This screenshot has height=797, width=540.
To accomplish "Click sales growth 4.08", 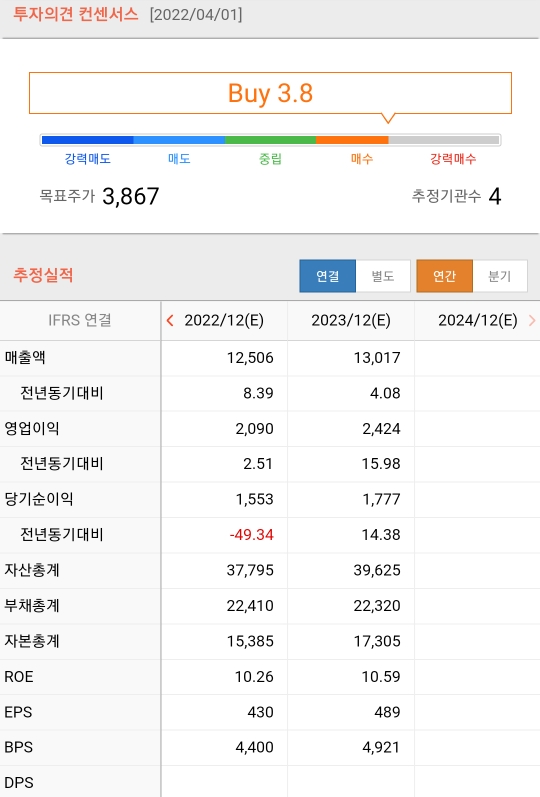I will 385,393.
